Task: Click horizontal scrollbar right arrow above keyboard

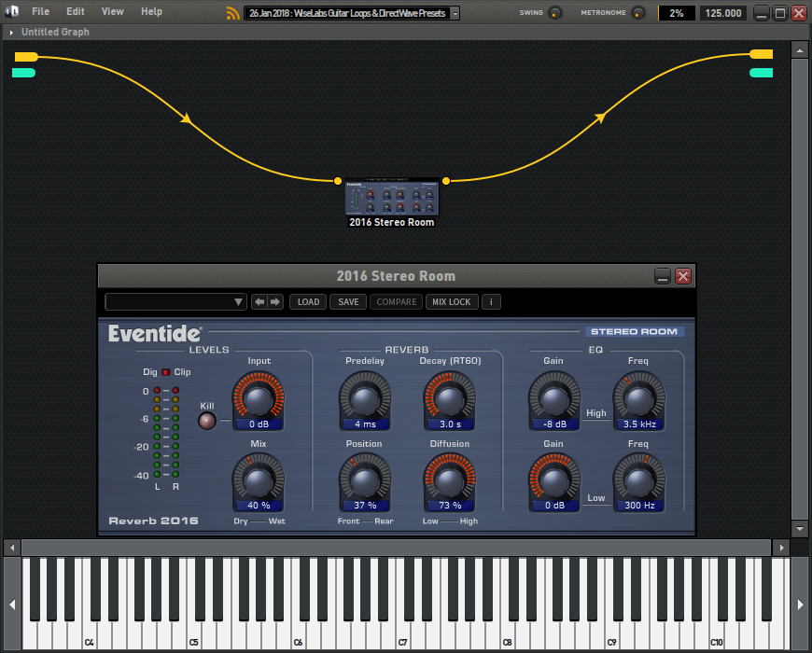Action: point(781,548)
